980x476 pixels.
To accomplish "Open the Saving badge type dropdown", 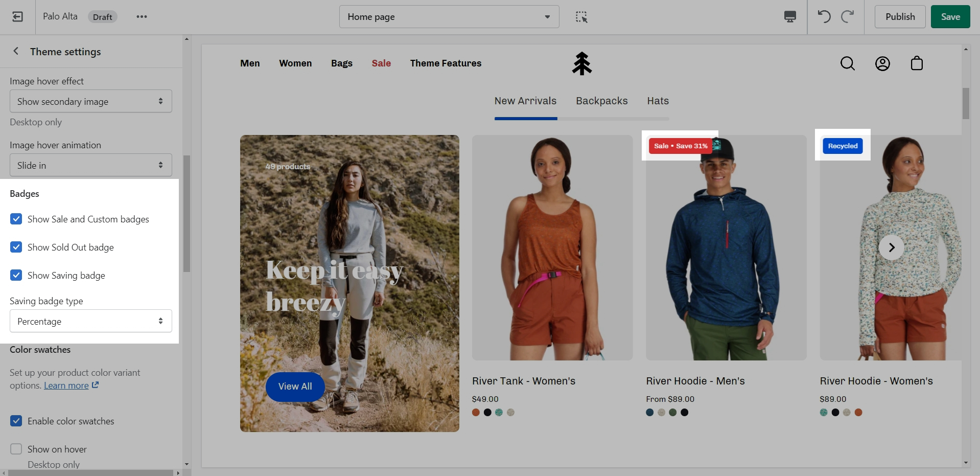I will tap(91, 321).
